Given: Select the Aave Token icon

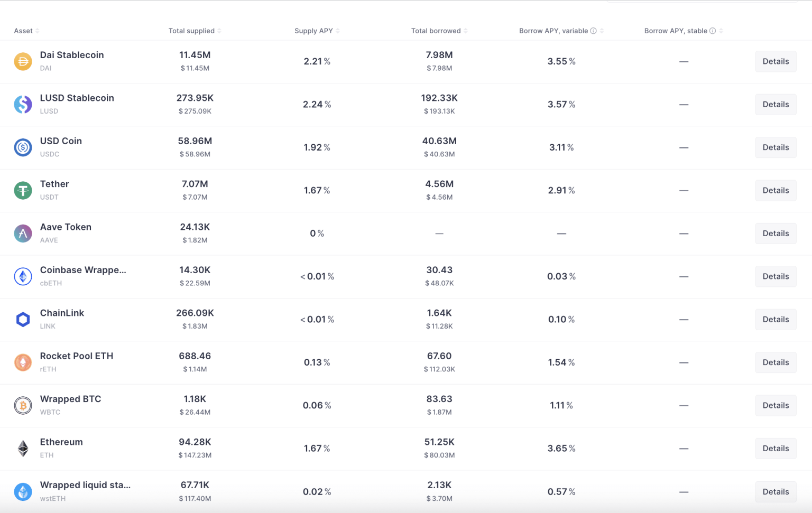Looking at the screenshot, I should [23, 233].
